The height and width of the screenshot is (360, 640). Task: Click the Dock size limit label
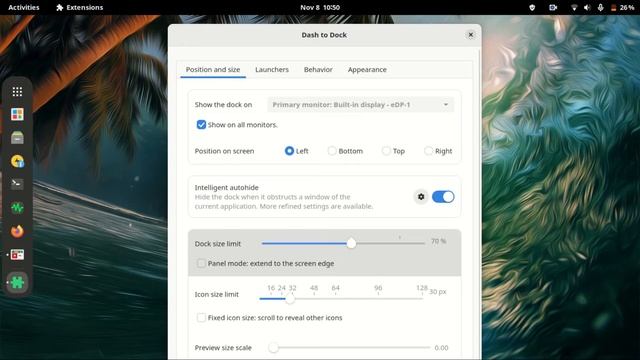[x=218, y=244]
